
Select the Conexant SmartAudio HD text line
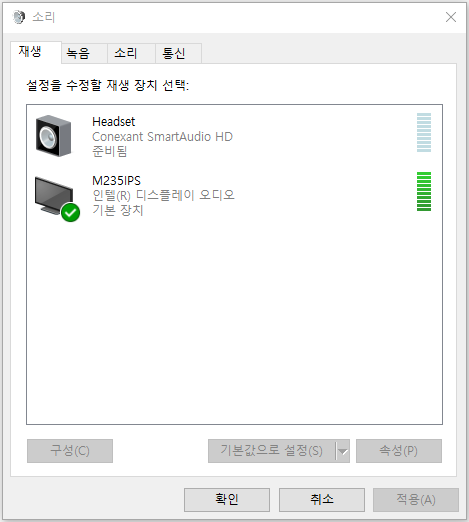[x=162, y=137]
